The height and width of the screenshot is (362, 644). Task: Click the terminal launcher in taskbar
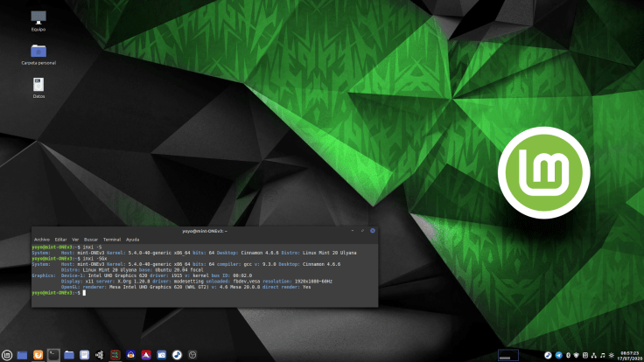[x=53, y=355]
